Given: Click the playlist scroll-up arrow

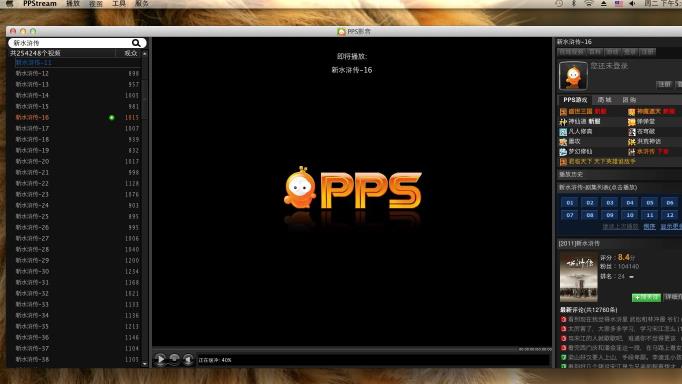Looking at the screenshot, I should (x=145, y=53).
